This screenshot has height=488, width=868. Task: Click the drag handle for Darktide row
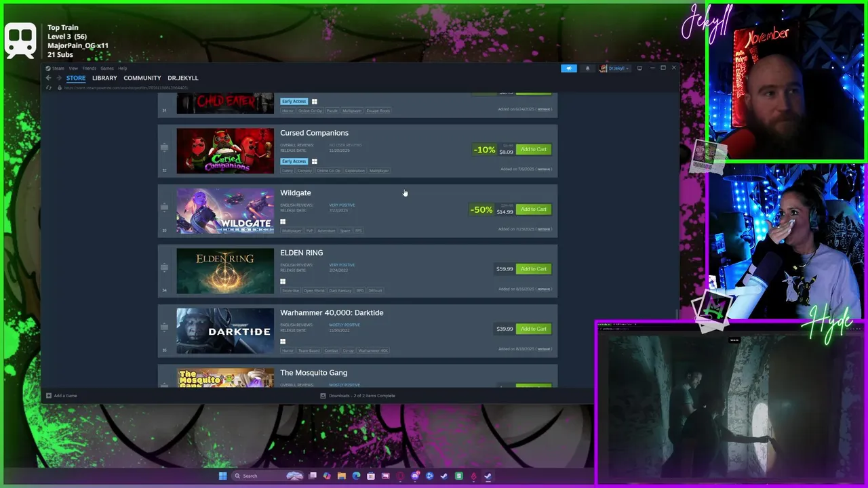coord(164,327)
